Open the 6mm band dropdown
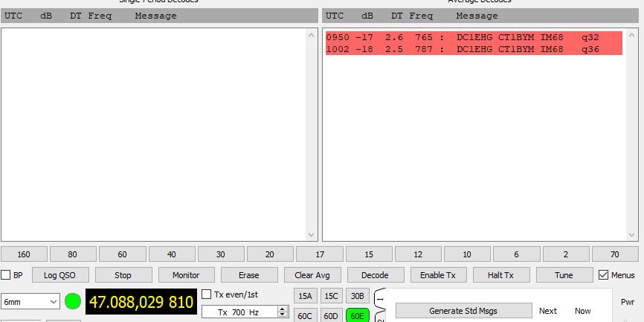The image size is (644, 322). (x=30, y=302)
